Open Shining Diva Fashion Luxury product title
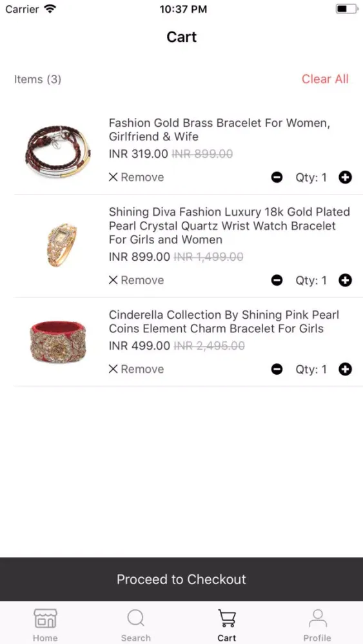This screenshot has width=363, height=644. pyautogui.click(x=230, y=225)
